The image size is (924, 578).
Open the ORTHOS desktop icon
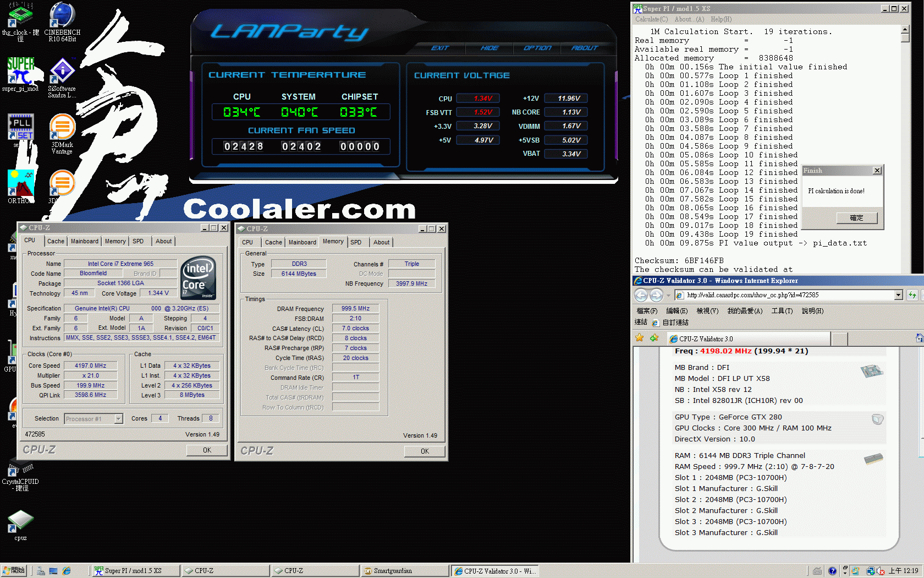20,187
